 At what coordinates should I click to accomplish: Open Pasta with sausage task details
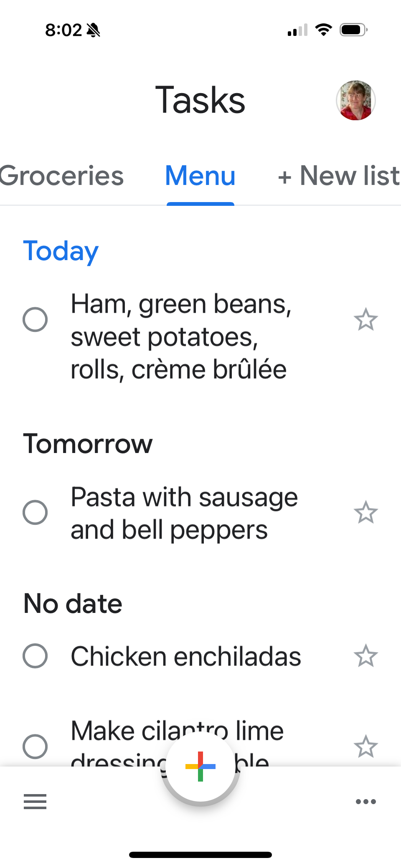pyautogui.click(x=184, y=514)
